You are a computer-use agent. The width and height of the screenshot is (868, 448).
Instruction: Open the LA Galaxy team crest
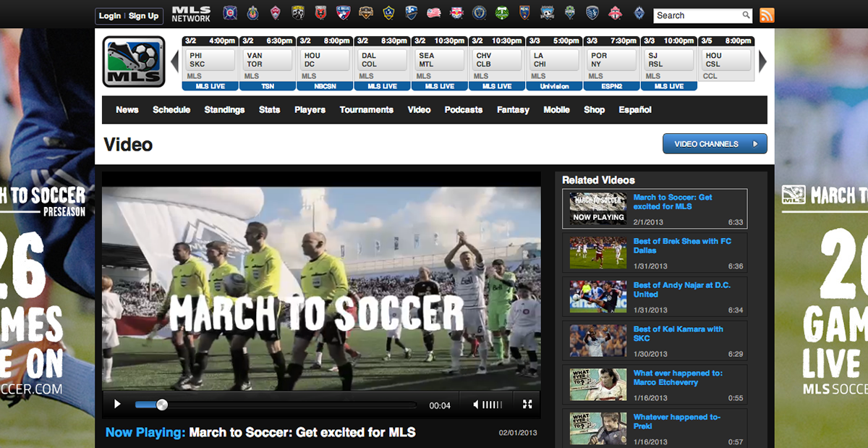pos(388,12)
